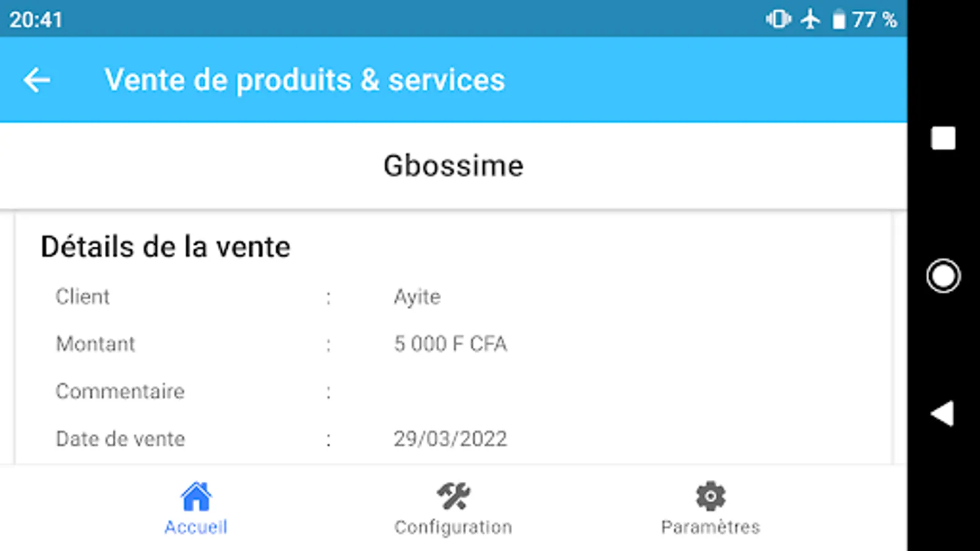Tap the airplane mode status icon
Viewport: 980px width, 551px height.
tap(810, 19)
